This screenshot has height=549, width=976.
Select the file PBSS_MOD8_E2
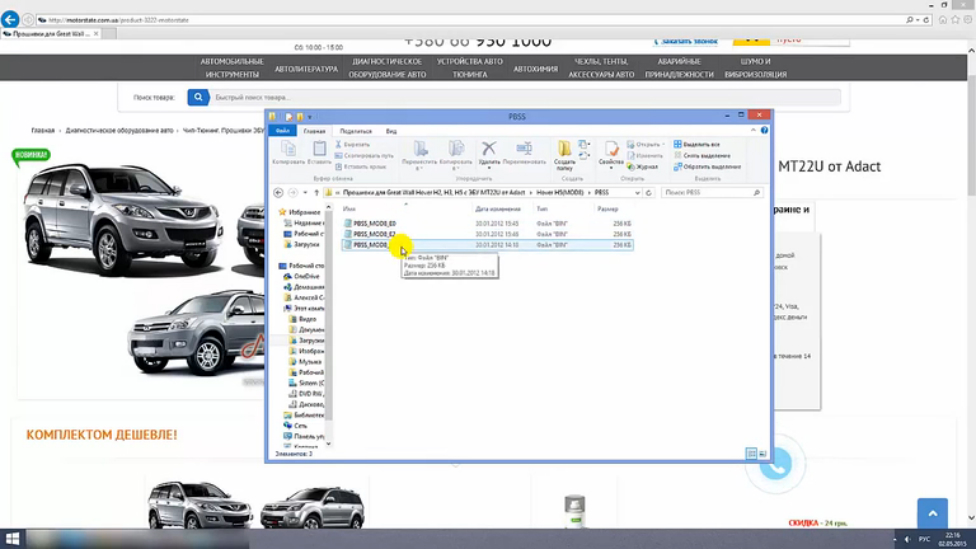374,234
